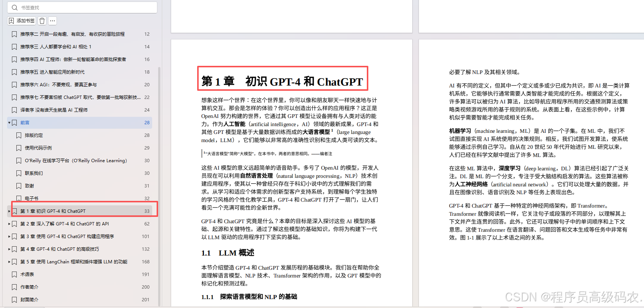Click heading 1.1.1 探索语言模型和 NLP 的基础

point(249,297)
